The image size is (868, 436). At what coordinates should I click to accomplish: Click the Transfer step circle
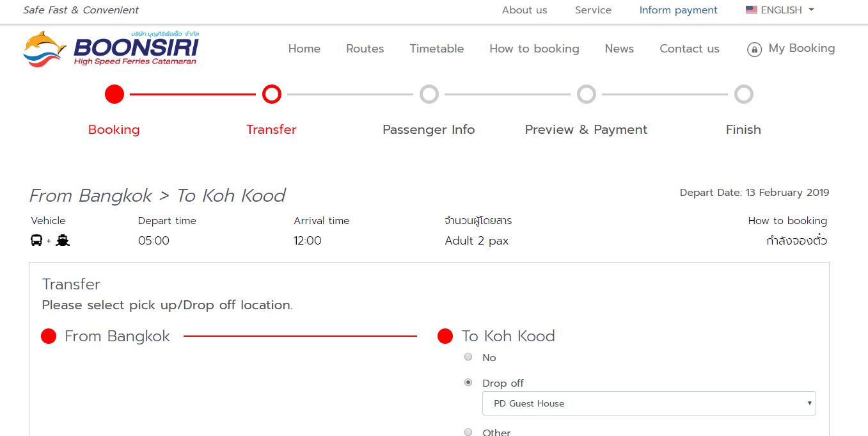[272, 94]
